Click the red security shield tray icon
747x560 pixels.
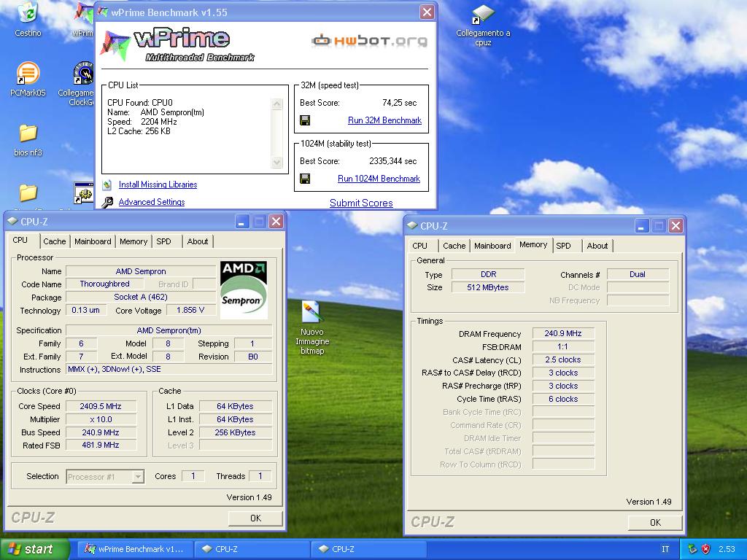pyautogui.click(x=705, y=549)
